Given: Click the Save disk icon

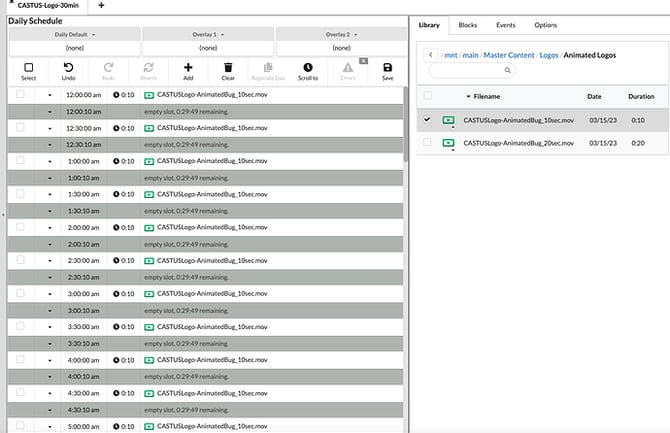Looking at the screenshot, I should [x=387, y=67].
